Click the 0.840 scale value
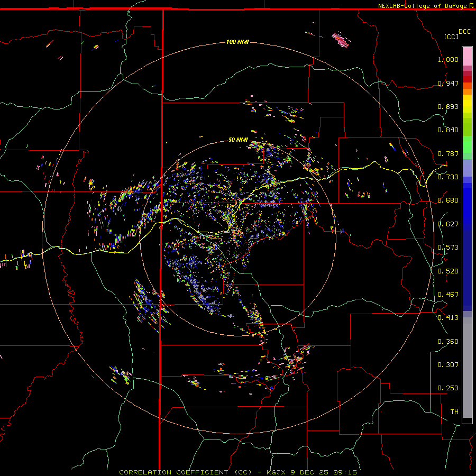The width and height of the screenshot is (476, 476). (x=448, y=130)
